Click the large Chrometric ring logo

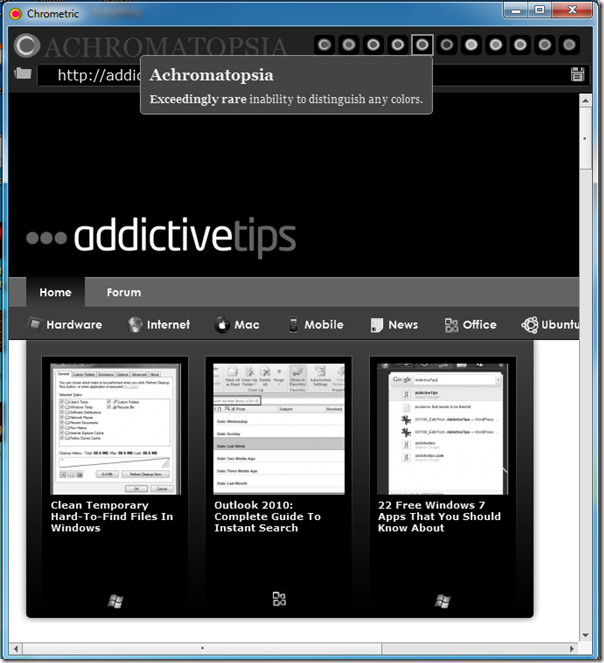(27, 45)
